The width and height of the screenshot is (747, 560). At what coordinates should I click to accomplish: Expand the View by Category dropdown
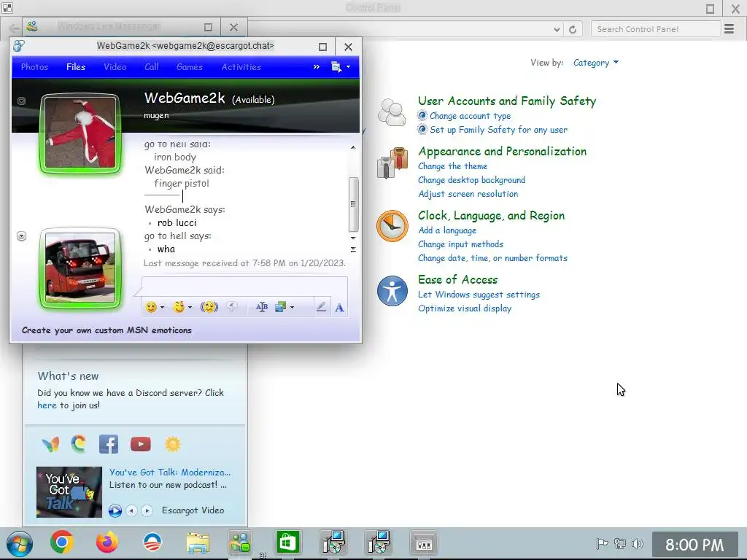tap(595, 63)
